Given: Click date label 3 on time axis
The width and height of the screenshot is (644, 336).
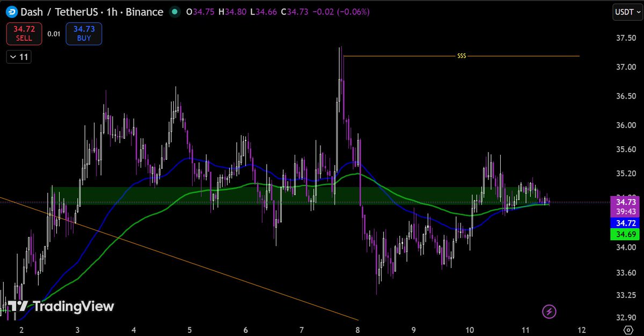Looking at the screenshot, I should (77, 329).
